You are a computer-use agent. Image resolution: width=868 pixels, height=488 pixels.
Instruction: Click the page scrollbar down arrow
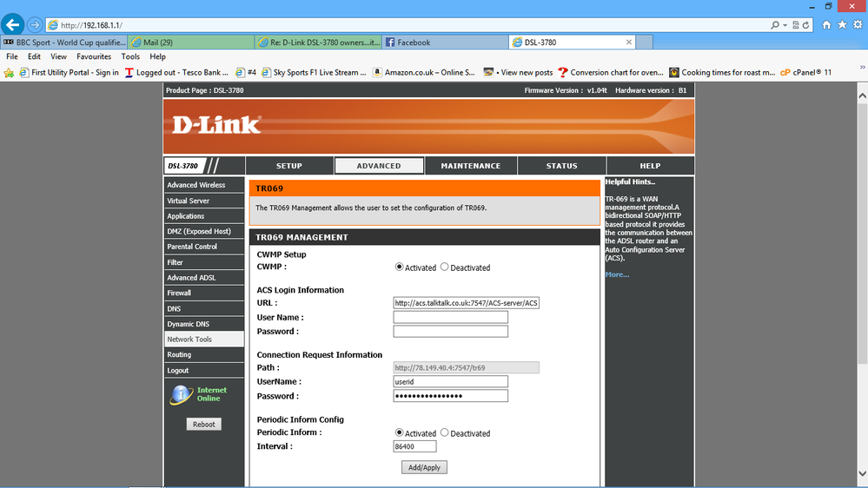click(x=863, y=473)
